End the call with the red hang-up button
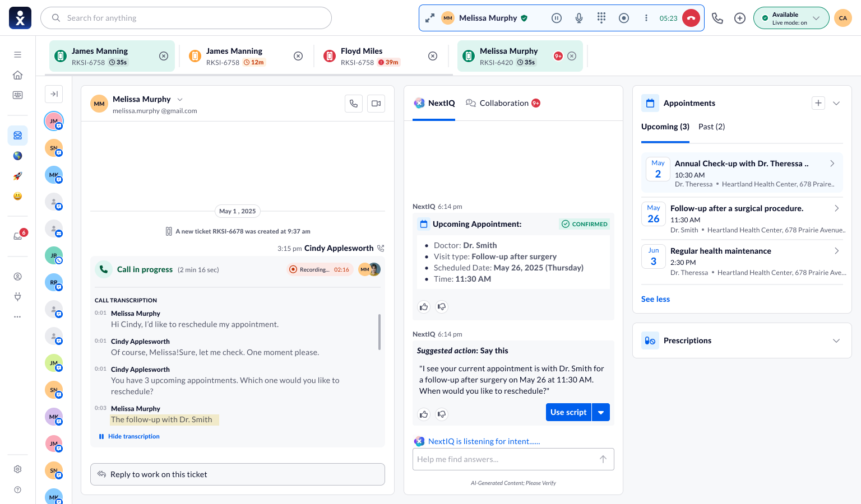Screen dimensions: 861x504 pos(691,18)
